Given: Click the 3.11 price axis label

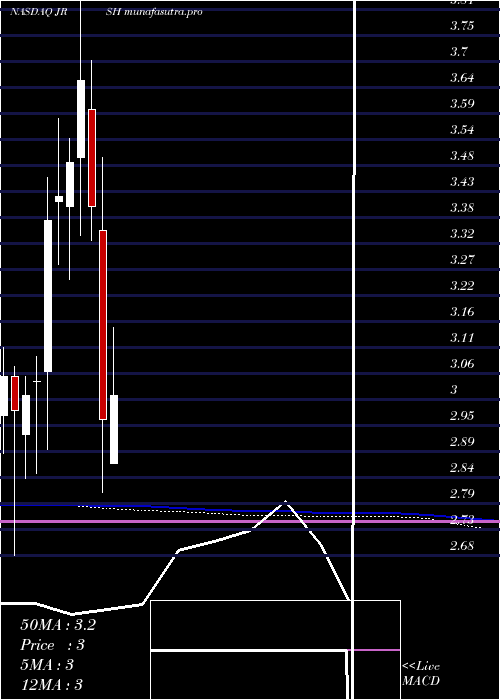Looking at the screenshot, I should tap(462, 338).
